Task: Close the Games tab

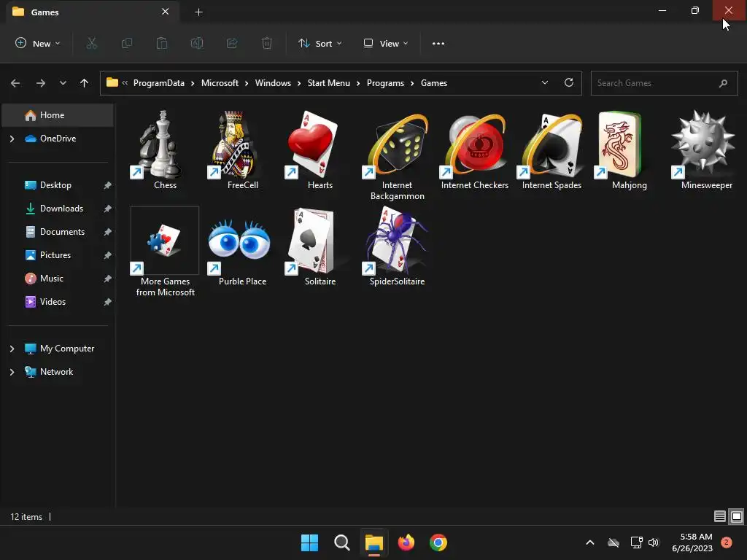Action: tap(166, 12)
